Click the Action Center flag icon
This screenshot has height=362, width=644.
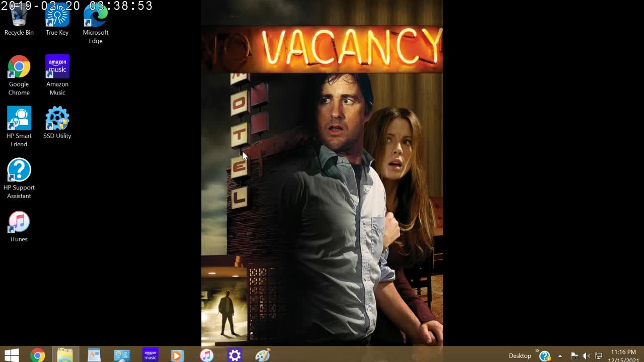click(574, 356)
